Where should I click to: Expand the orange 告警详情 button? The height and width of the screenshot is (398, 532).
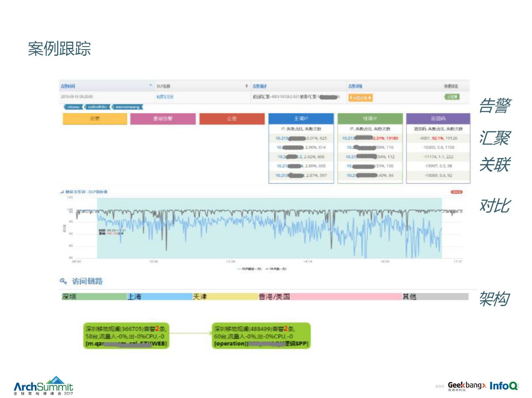pos(360,97)
